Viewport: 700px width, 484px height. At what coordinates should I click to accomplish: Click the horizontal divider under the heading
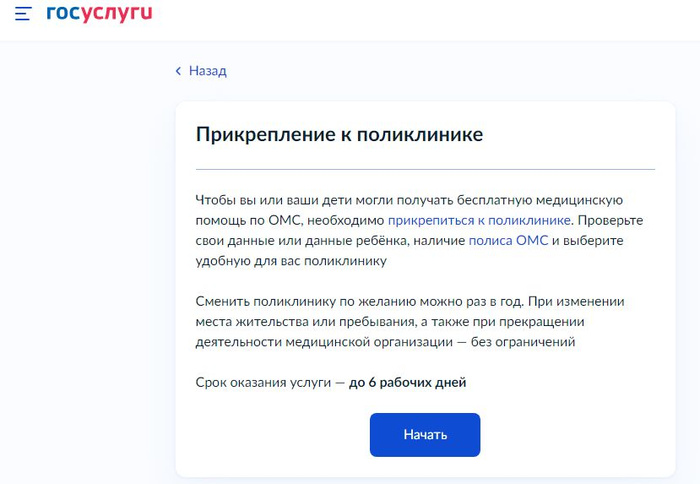(424, 169)
